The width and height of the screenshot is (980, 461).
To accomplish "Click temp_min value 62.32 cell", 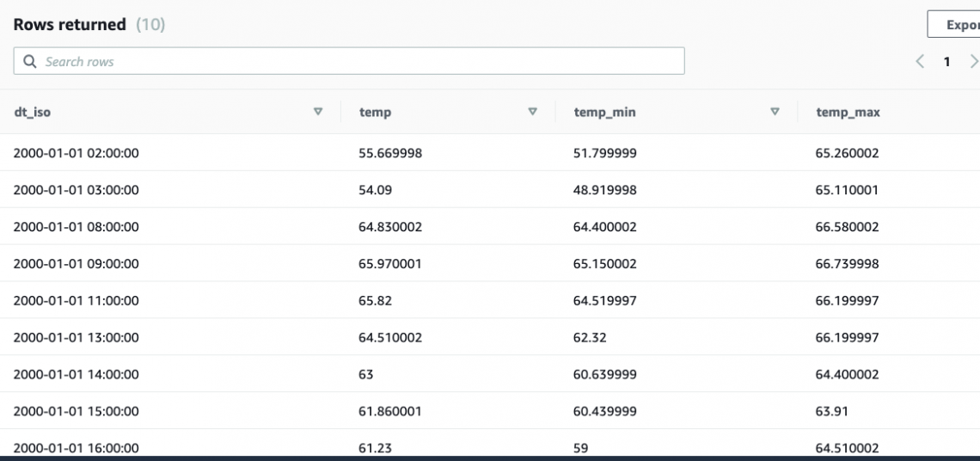I will pos(590,338).
